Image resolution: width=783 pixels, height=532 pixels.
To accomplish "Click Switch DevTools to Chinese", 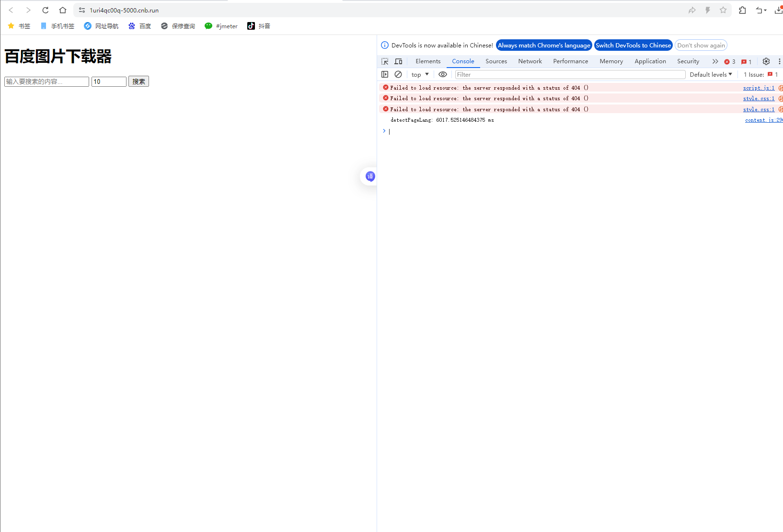I will (x=633, y=45).
